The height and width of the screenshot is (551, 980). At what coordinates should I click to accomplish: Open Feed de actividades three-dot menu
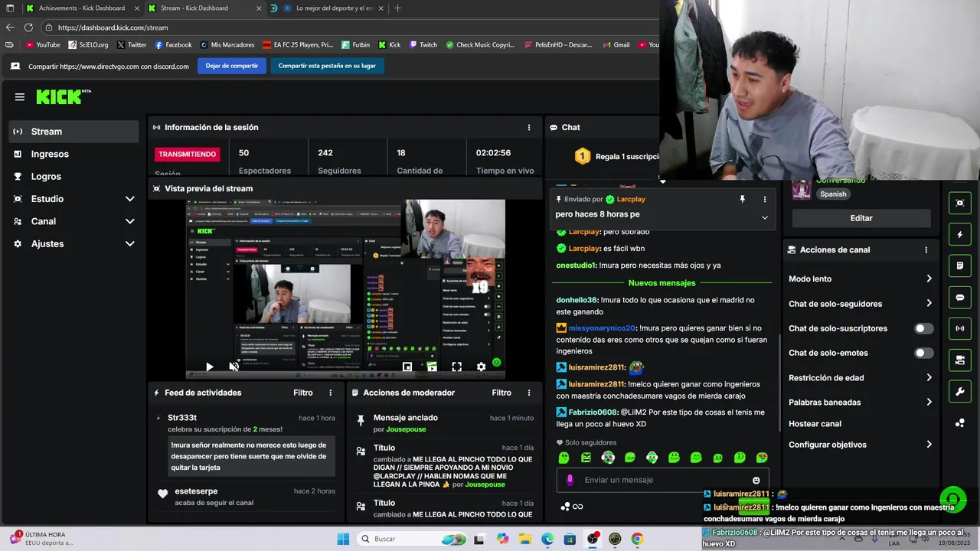331,393
